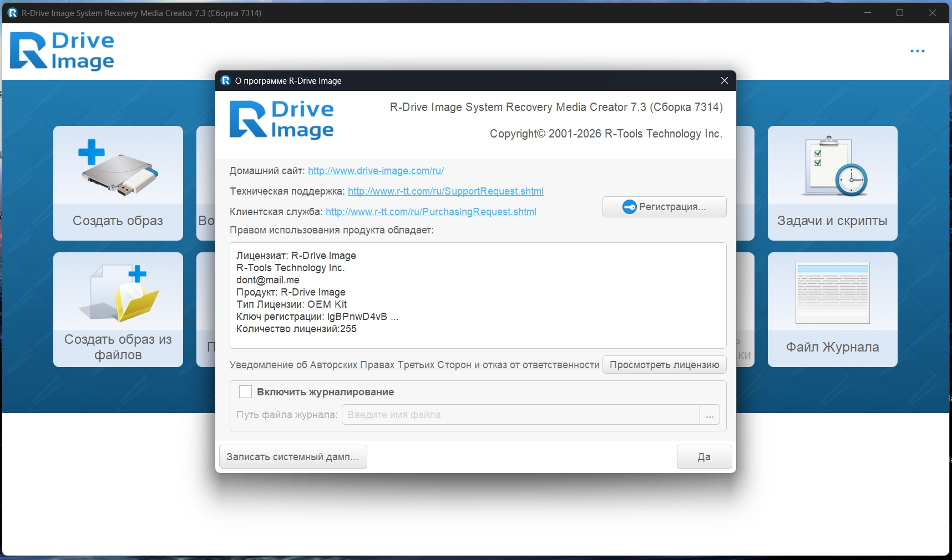Click the 'Создать образ из файлов' tile label
952x560 pixels.
(118, 347)
